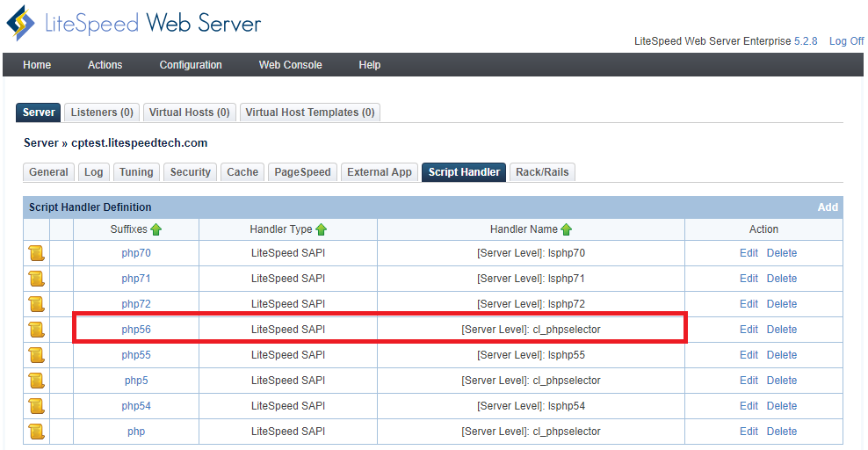Open the Actions menu
Screen dimensions: 868x450
click(x=105, y=65)
